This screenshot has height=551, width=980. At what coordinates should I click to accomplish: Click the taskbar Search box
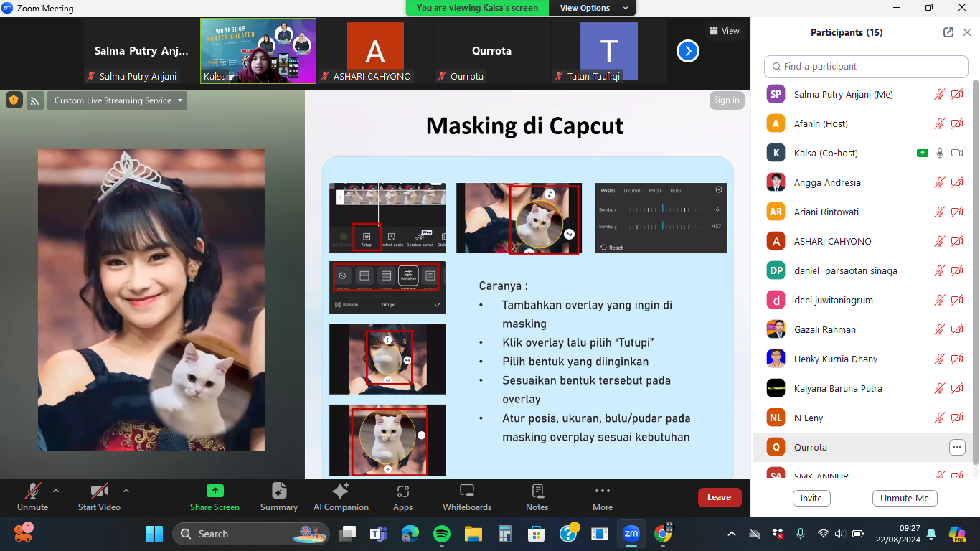(251, 534)
